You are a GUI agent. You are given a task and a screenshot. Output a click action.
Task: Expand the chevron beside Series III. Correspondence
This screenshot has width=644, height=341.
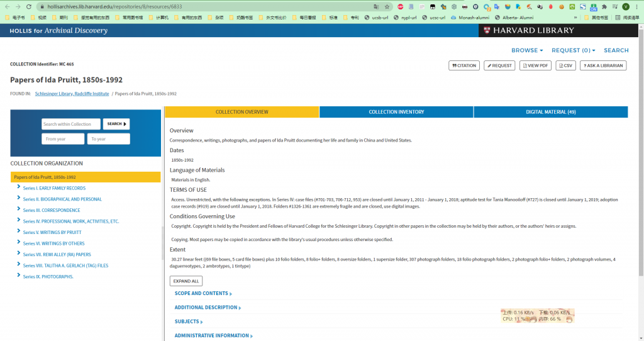tap(18, 209)
